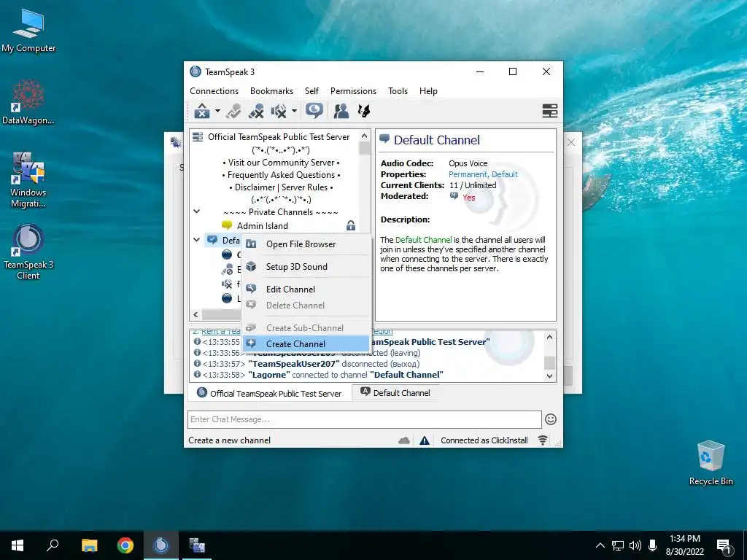Show hidden tray icons chevron
The width and height of the screenshot is (747, 560).
point(600,545)
